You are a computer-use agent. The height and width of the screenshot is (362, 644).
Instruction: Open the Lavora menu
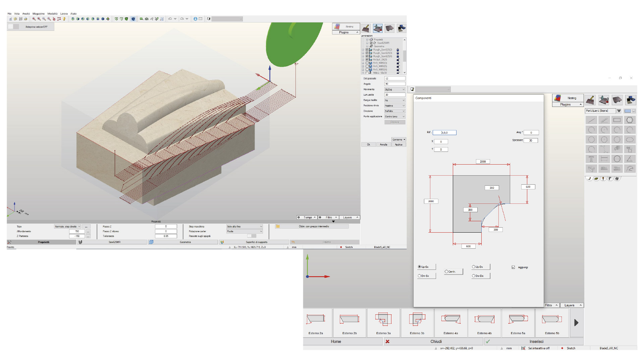pos(64,14)
